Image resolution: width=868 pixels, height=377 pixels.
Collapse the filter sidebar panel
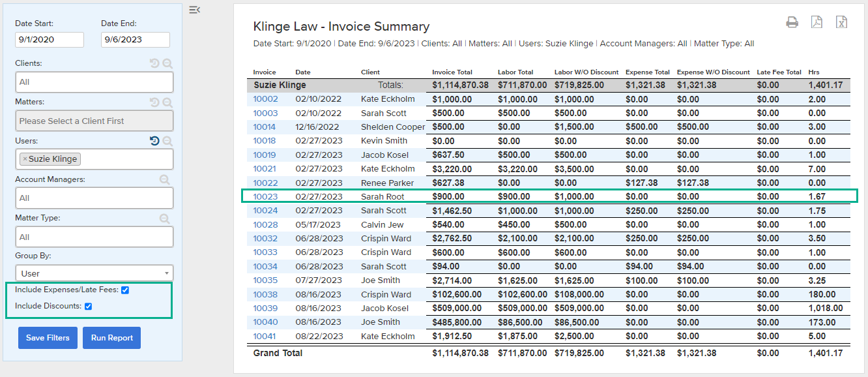pyautogui.click(x=194, y=10)
